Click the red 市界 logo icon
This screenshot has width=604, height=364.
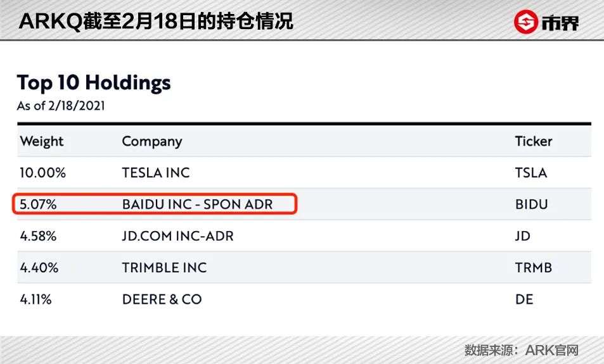(x=525, y=22)
